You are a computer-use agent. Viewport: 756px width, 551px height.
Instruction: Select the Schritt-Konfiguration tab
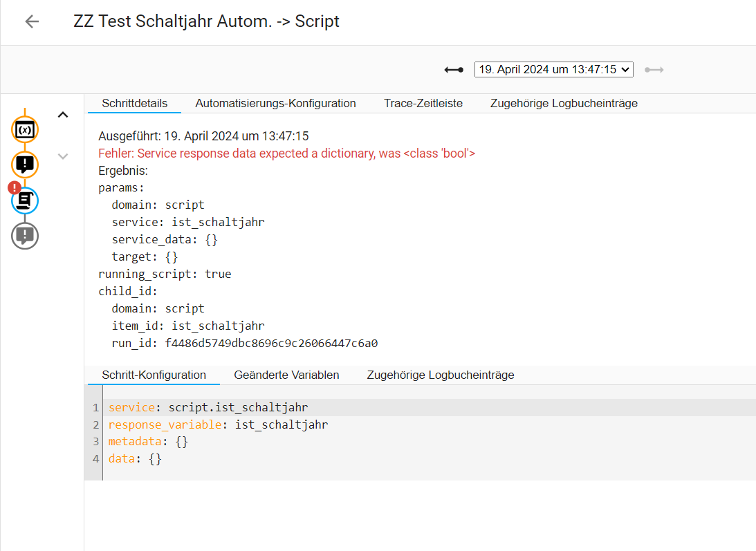pyautogui.click(x=154, y=375)
